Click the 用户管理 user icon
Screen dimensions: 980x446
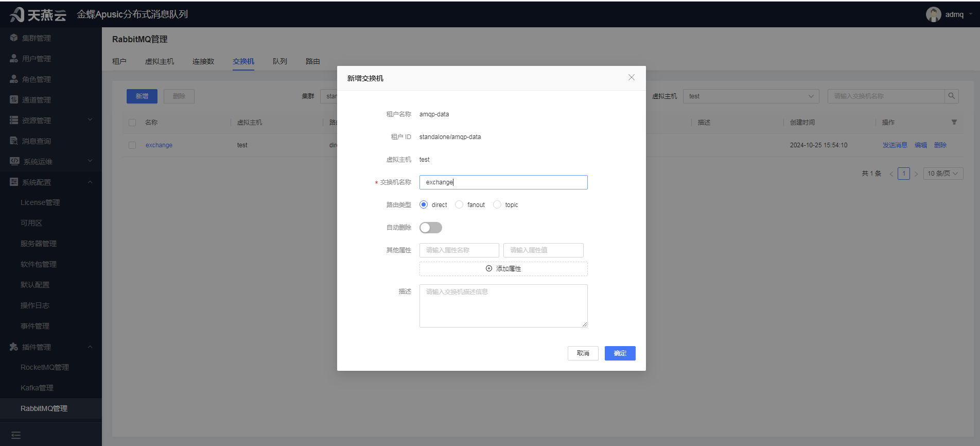pos(14,58)
